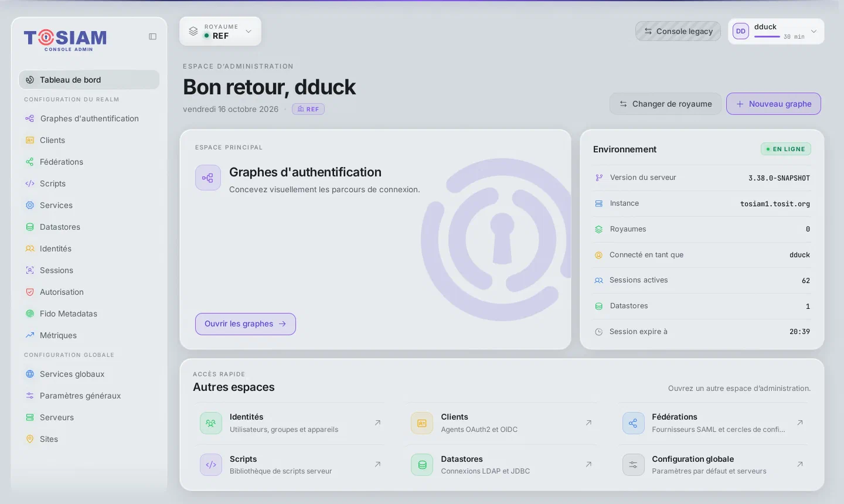Click the session time progress bar under dduck
This screenshot has height=504, width=844.
(767, 37)
